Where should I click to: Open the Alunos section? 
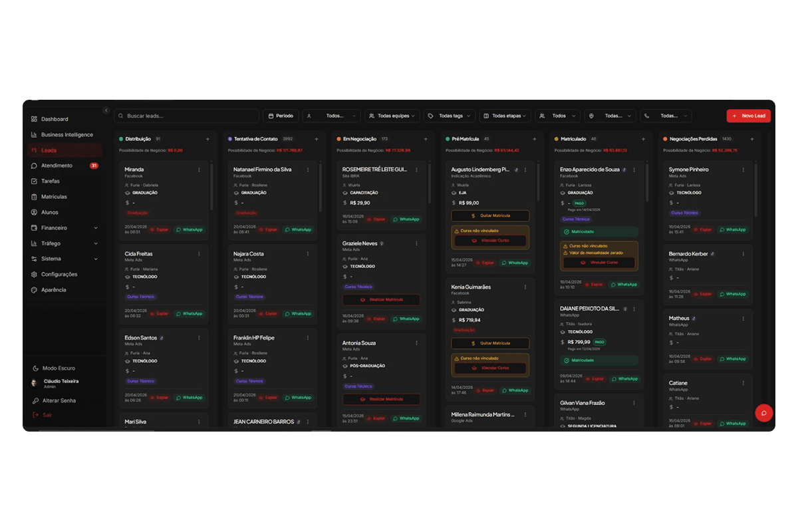click(65, 212)
